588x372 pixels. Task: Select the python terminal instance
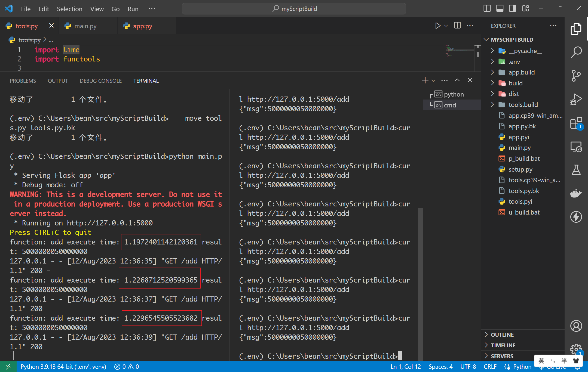(452, 94)
